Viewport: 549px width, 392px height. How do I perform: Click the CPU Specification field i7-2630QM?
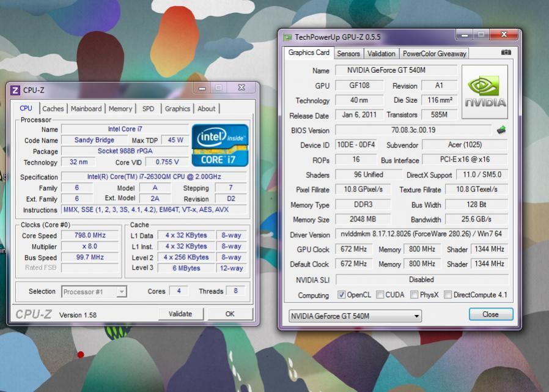coord(154,177)
